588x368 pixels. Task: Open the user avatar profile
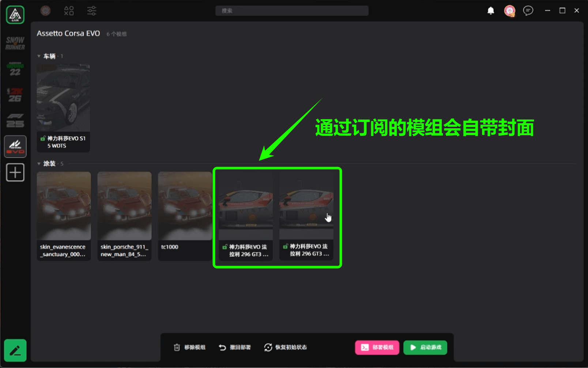coord(509,11)
